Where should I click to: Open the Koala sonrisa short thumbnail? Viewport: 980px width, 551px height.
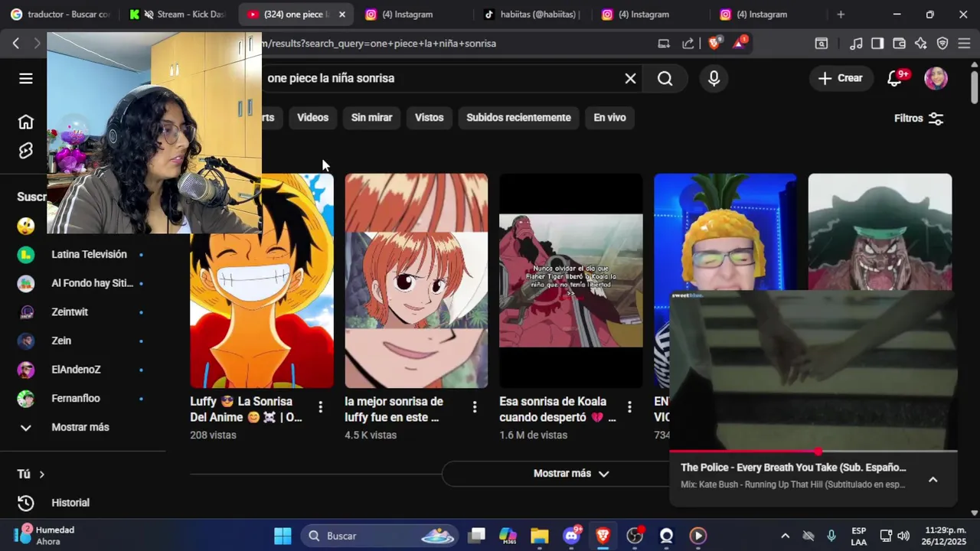click(x=570, y=281)
